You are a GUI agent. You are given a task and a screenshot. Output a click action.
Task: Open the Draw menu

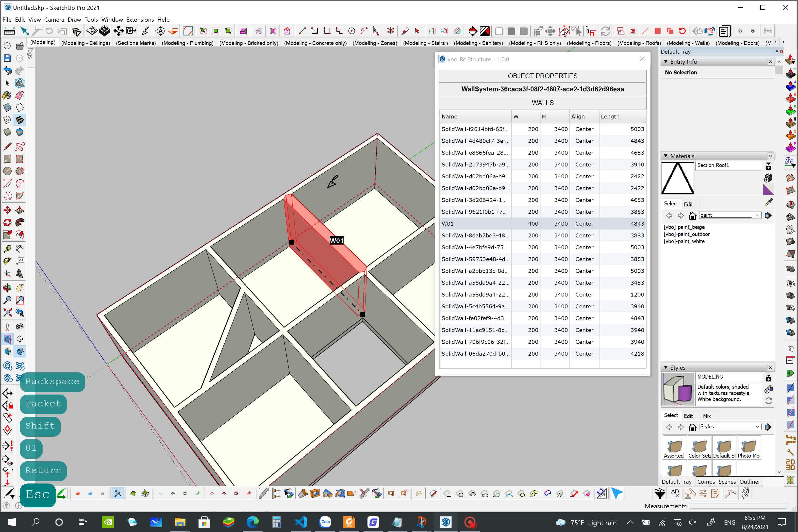pos(74,20)
